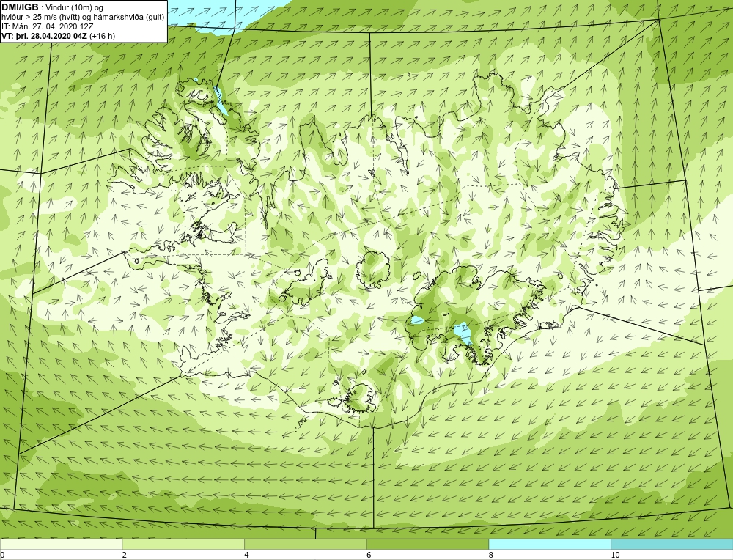Click the 'VT: þri. 28.04.2020 04Z (+16 h)' line
Viewport: 733px width, 560px height.
[59, 35]
